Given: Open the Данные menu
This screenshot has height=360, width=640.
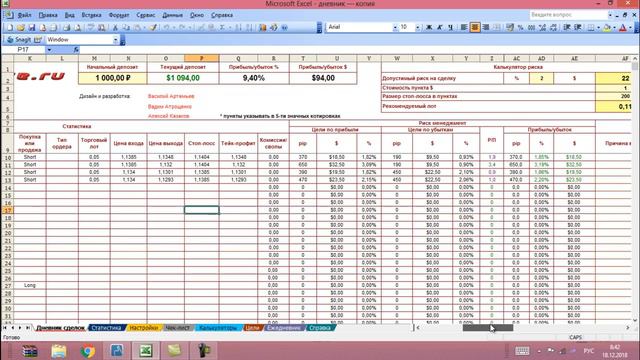Looking at the screenshot, I should point(173,15).
